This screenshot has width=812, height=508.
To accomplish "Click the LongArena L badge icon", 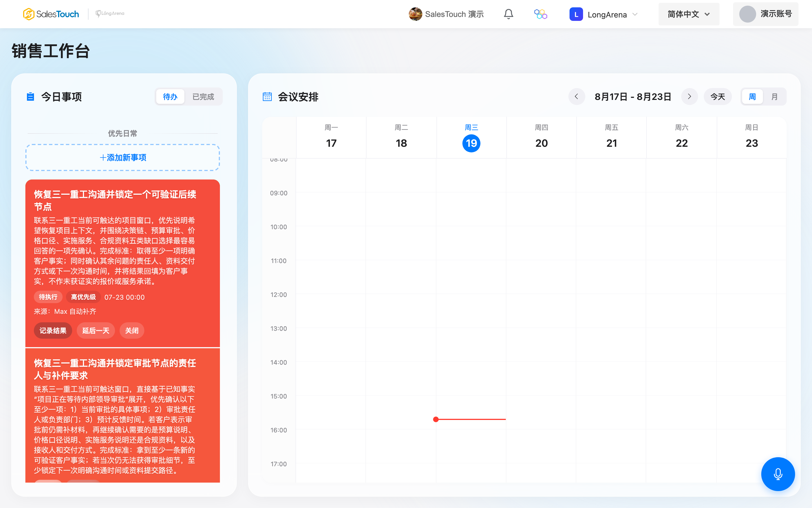I will click(x=576, y=14).
